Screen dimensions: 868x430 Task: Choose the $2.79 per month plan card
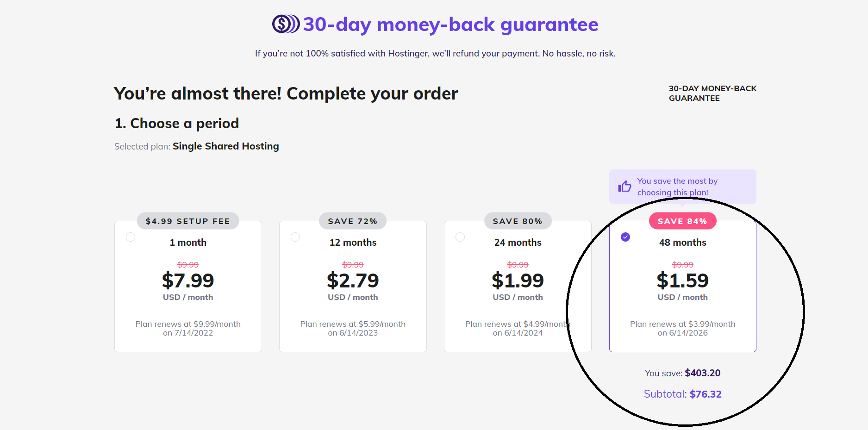coord(353,287)
